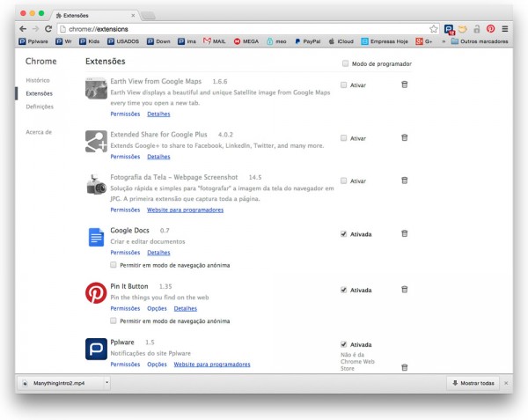
Task: Open Permissões link for Earth View
Action: tap(125, 114)
